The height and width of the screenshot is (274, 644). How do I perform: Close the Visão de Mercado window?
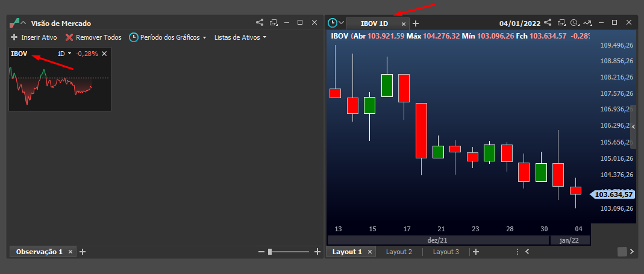pyautogui.click(x=314, y=23)
